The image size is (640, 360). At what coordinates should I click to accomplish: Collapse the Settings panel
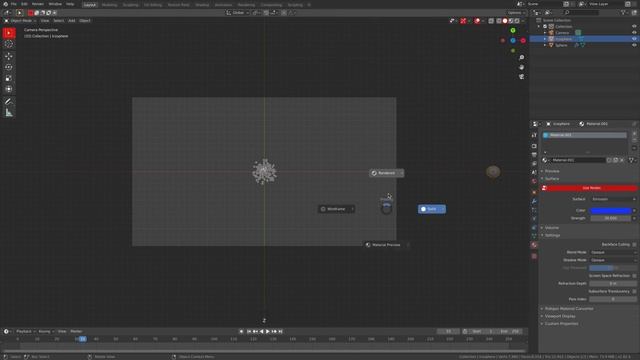click(x=552, y=236)
